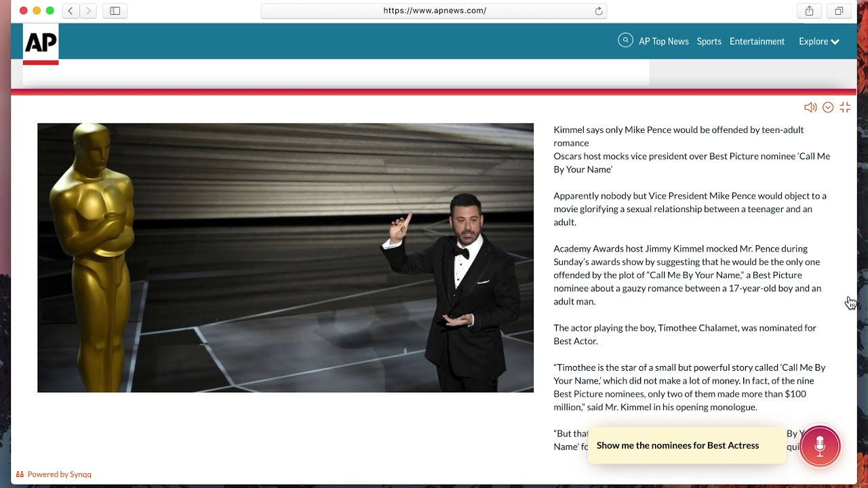
Task: Click the paragraph starting 'Academy Awards host Jimmy Kimmel'
Action: click(687, 274)
